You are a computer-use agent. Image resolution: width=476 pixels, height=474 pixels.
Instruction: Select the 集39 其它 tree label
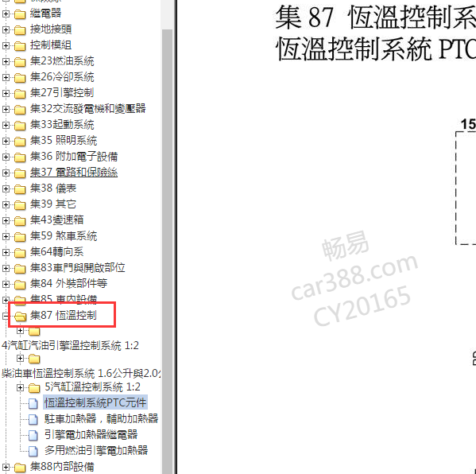click(53, 204)
